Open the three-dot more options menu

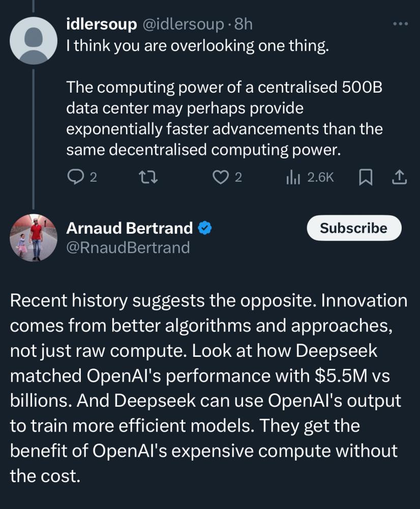pyautogui.click(x=401, y=24)
